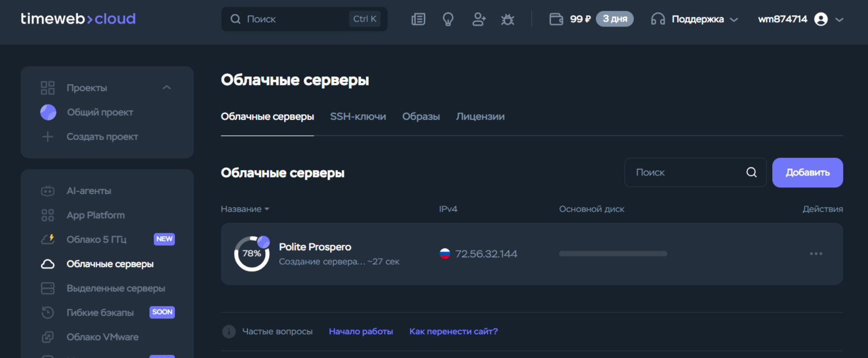Open the Polite Prospero server
The image size is (868, 358).
click(315, 247)
